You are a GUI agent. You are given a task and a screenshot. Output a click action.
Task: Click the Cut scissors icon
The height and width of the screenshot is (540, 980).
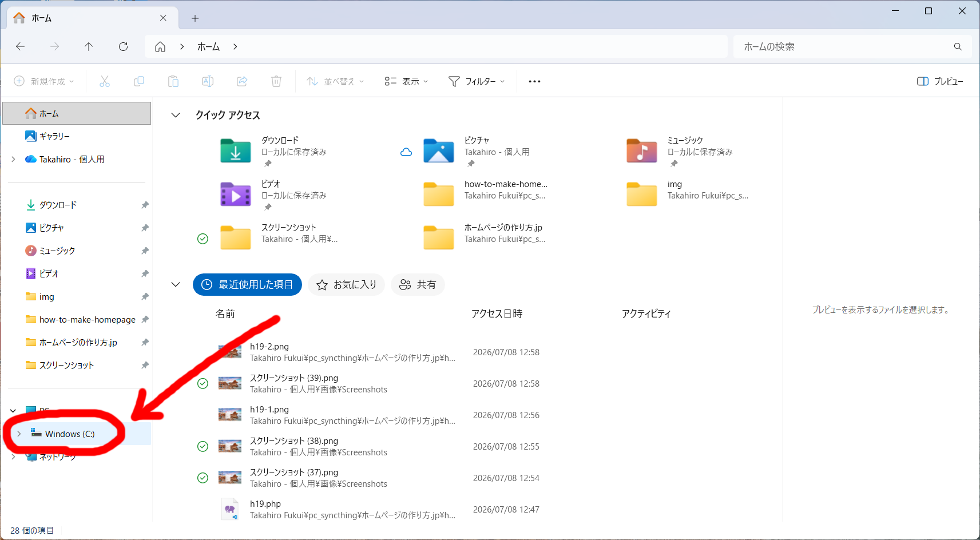[105, 81]
